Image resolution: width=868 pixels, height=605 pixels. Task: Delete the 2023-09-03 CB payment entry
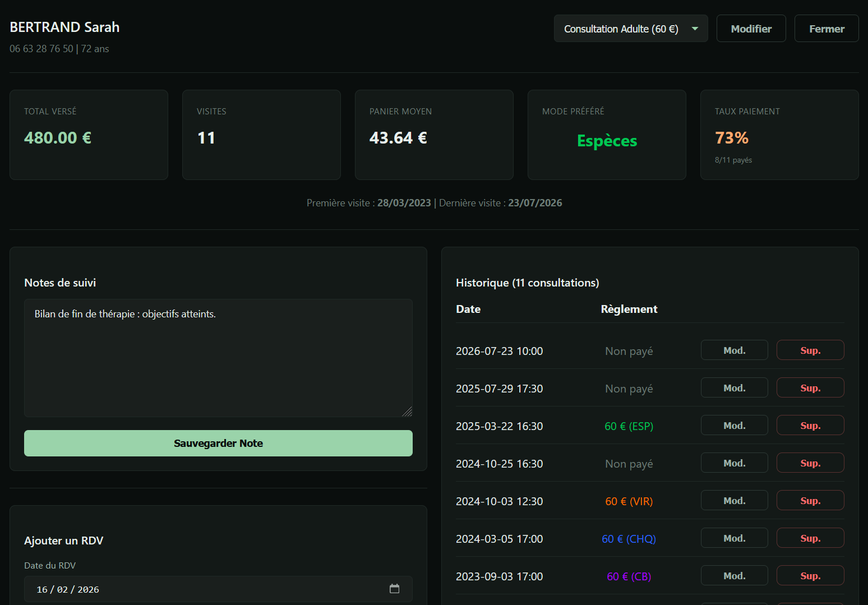[810, 576]
